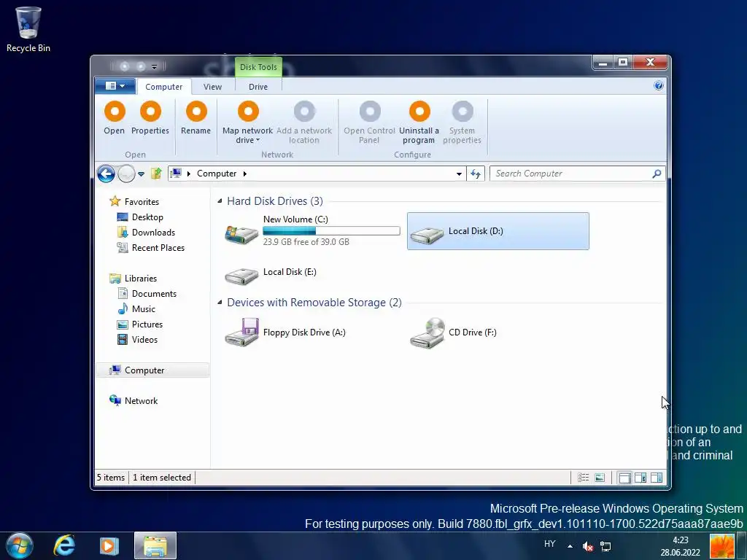Open the Windows Start menu
The image size is (747, 560).
20,545
